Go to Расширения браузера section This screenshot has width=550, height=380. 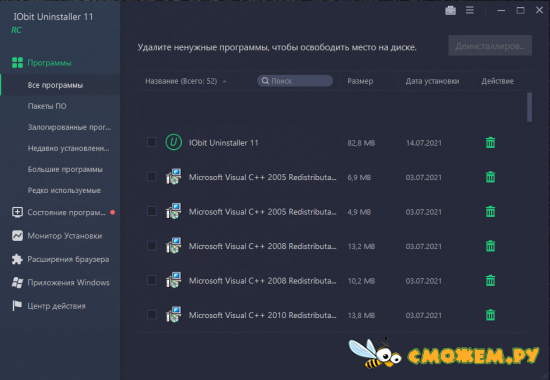(68, 259)
